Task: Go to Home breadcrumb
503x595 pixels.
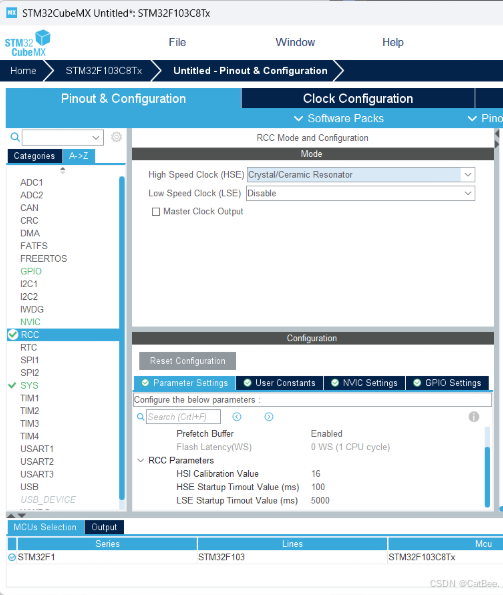Action: [23, 71]
